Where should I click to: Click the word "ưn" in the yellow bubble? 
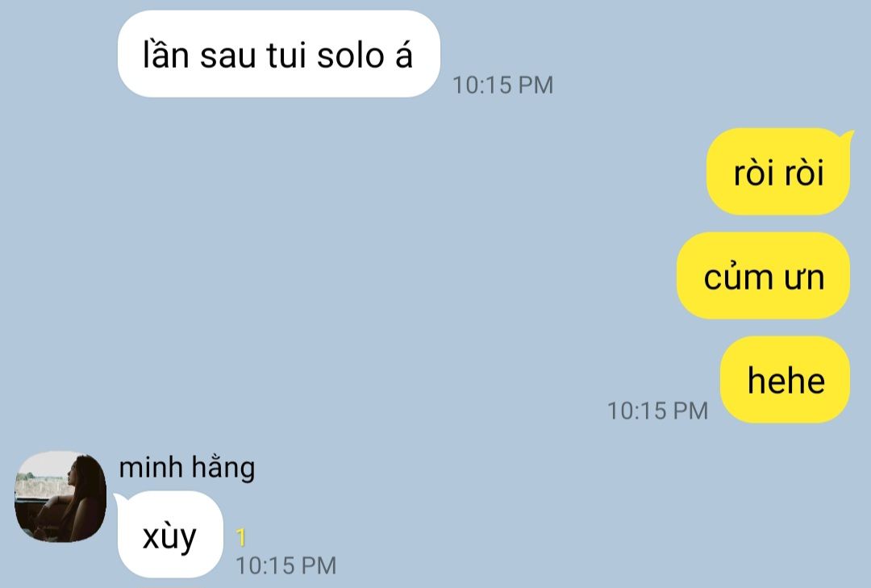tap(804, 278)
